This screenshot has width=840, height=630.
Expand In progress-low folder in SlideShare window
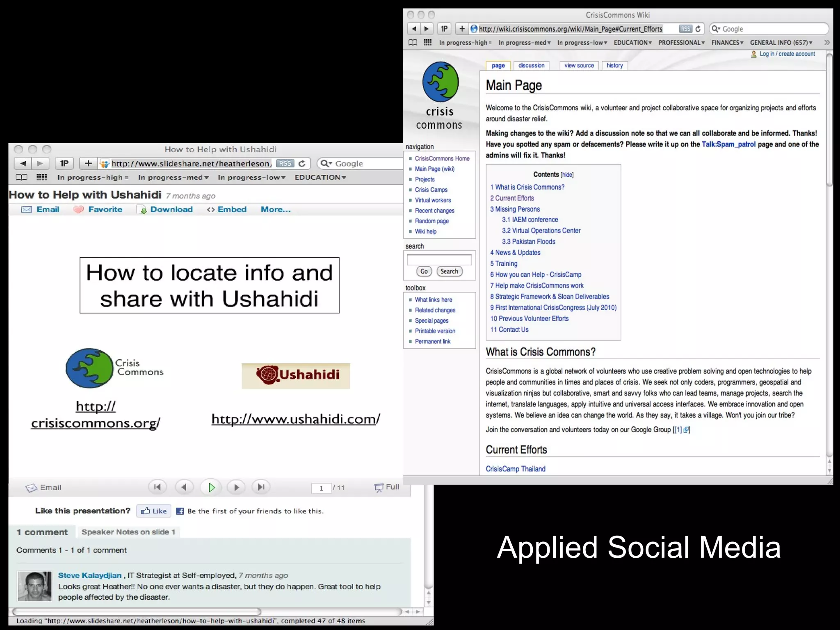pos(252,177)
